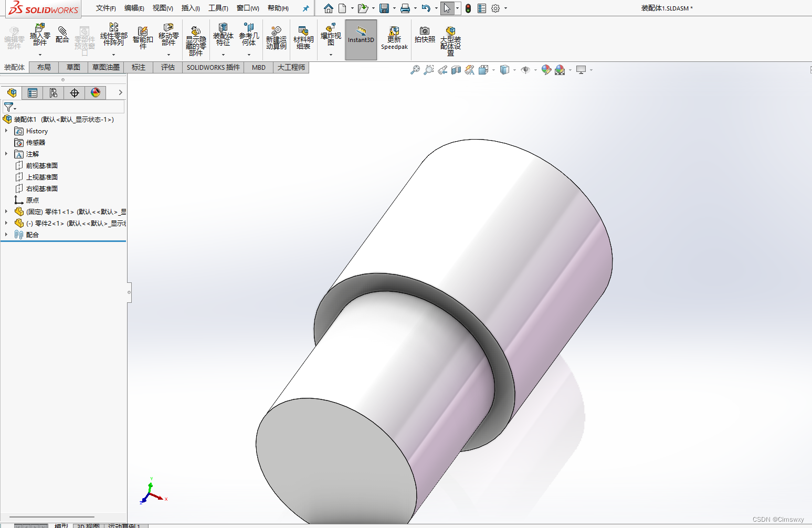812x528 pixels.
Task: Open the PropertyManager tab
Action: pyautogui.click(x=33, y=93)
